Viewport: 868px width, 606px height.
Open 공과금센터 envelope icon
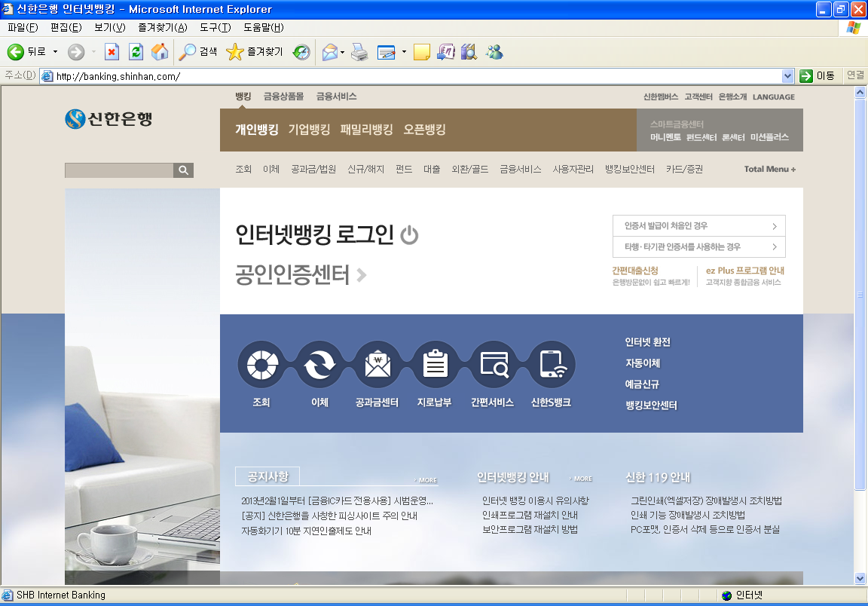tap(377, 365)
